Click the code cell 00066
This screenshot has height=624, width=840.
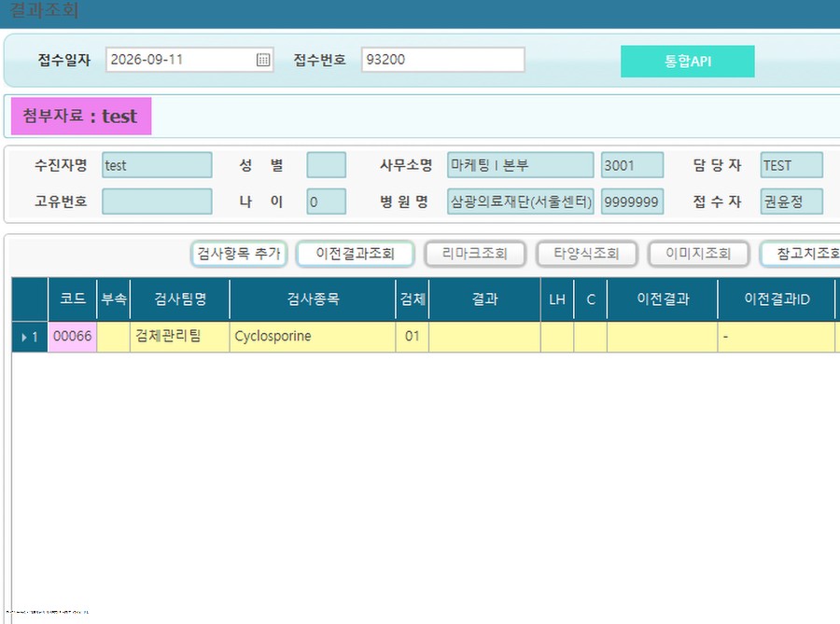pyautogui.click(x=72, y=337)
